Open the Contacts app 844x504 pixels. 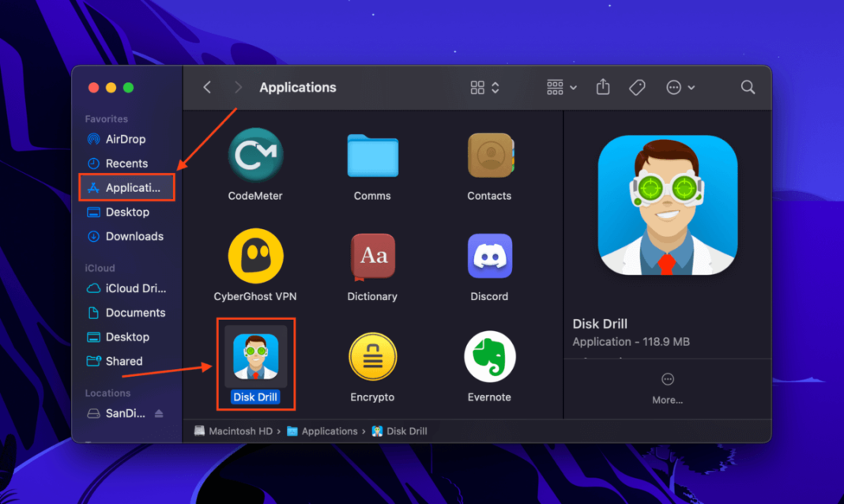pyautogui.click(x=488, y=156)
